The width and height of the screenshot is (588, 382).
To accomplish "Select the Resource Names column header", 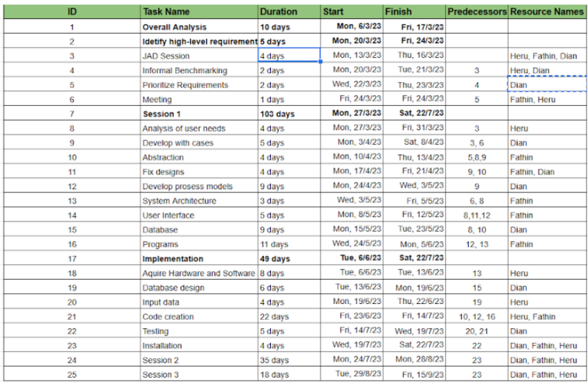I will pyautogui.click(x=548, y=12).
